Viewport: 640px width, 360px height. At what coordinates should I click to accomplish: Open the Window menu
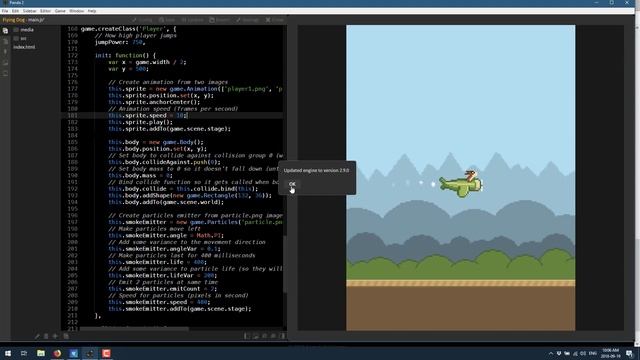pos(76,11)
